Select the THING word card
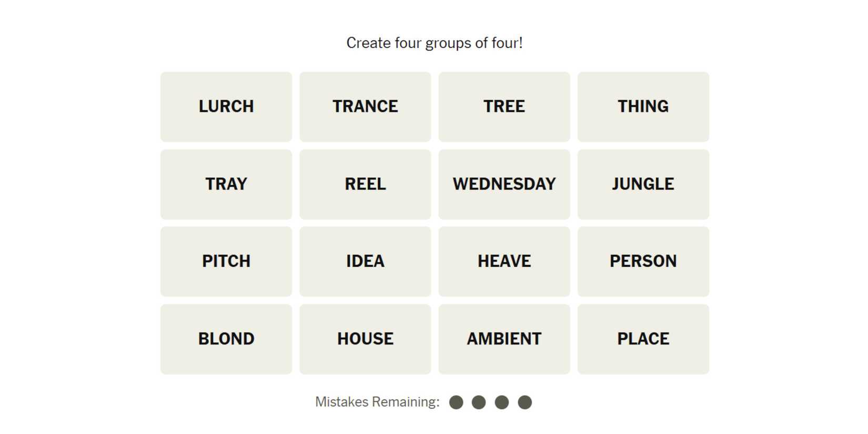Image resolution: width=868 pixels, height=434 pixels. (643, 107)
